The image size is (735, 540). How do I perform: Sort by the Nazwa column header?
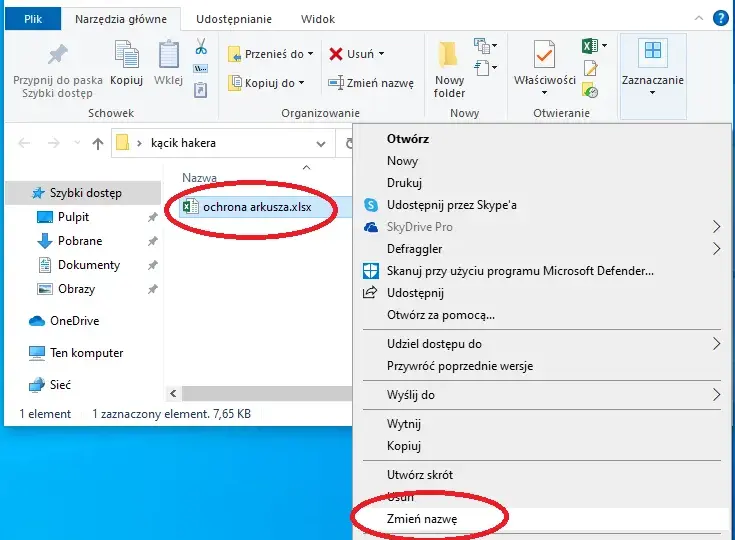point(199,178)
